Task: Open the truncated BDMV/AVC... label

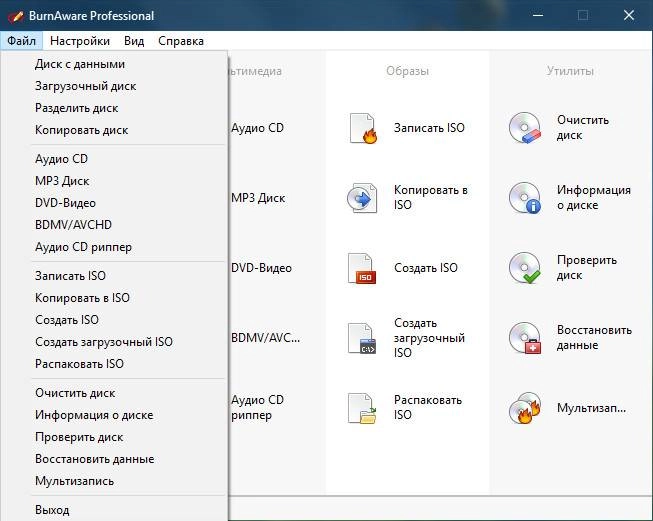Action: [265, 338]
